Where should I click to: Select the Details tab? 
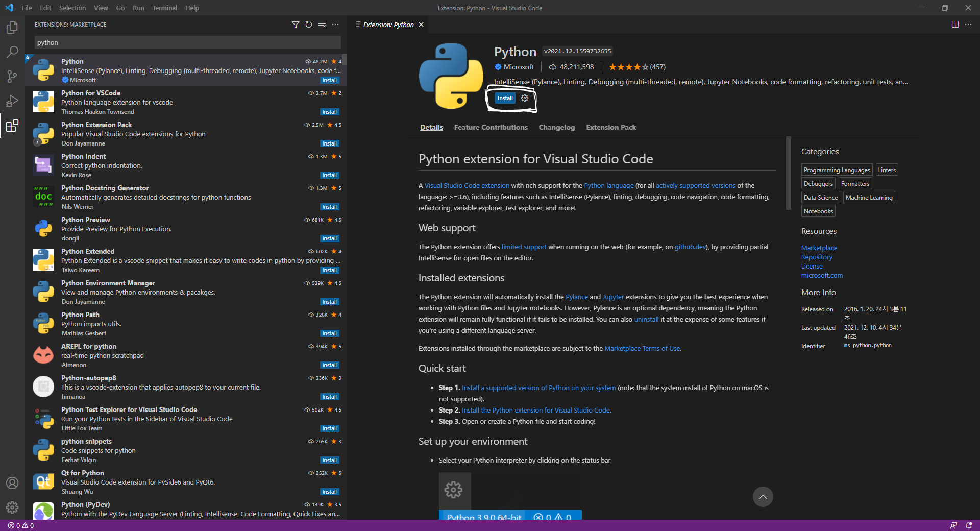[x=431, y=127]
